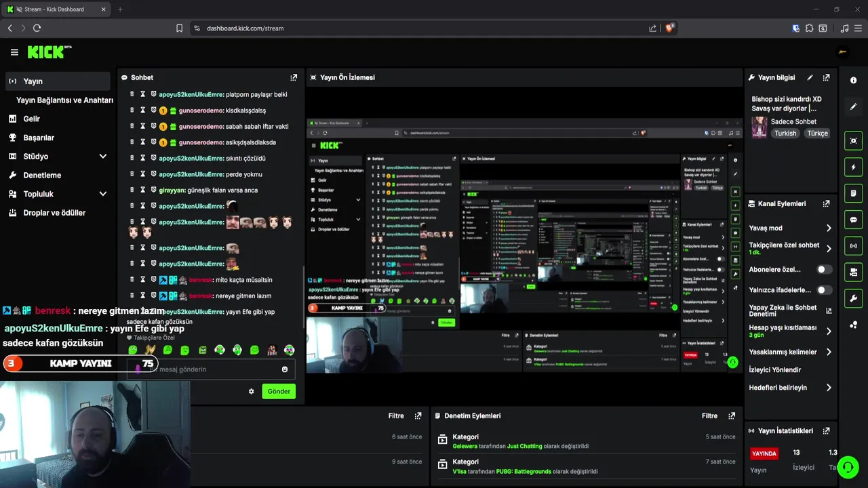Click the wrench icon in right sidebar
Viewport: 868px width, 488px height.
854,298
